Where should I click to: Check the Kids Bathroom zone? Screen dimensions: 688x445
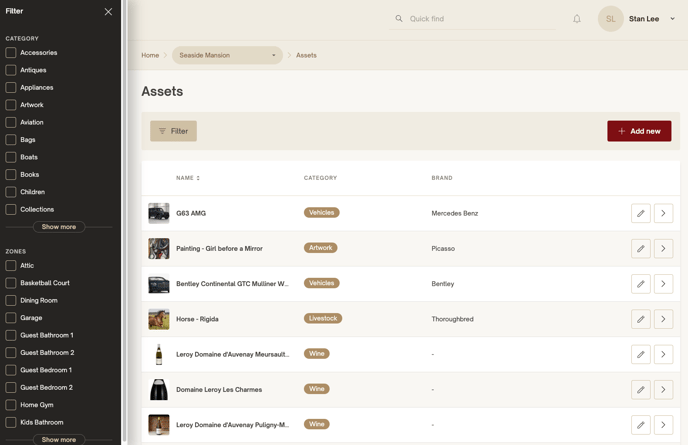(11, 422)
